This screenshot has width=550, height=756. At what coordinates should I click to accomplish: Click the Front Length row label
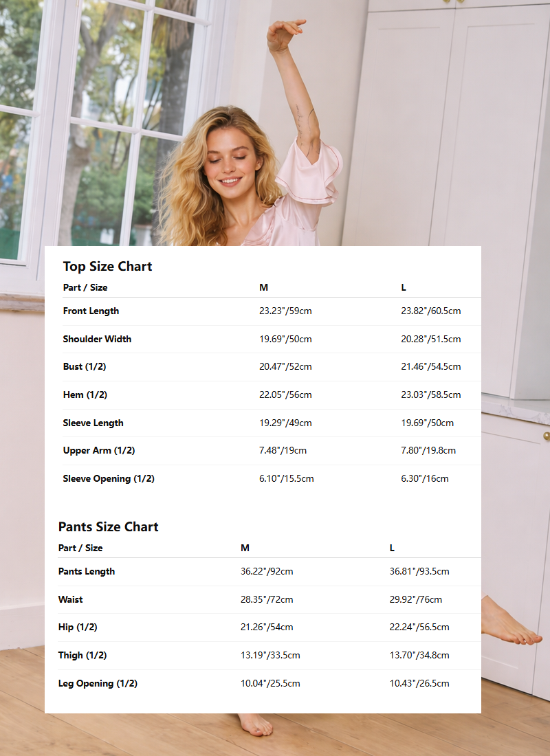[91, 311]
